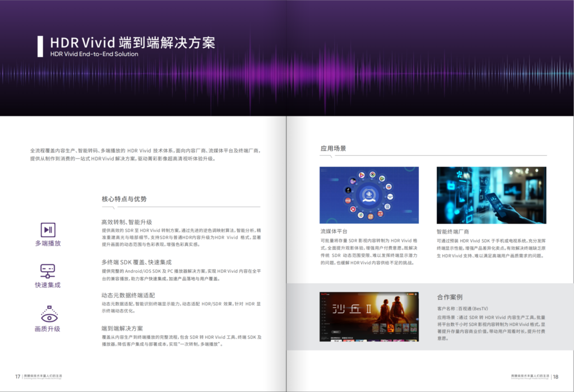
Task: Click the smartphone in the smart terminal image
Action: [497, 204]
